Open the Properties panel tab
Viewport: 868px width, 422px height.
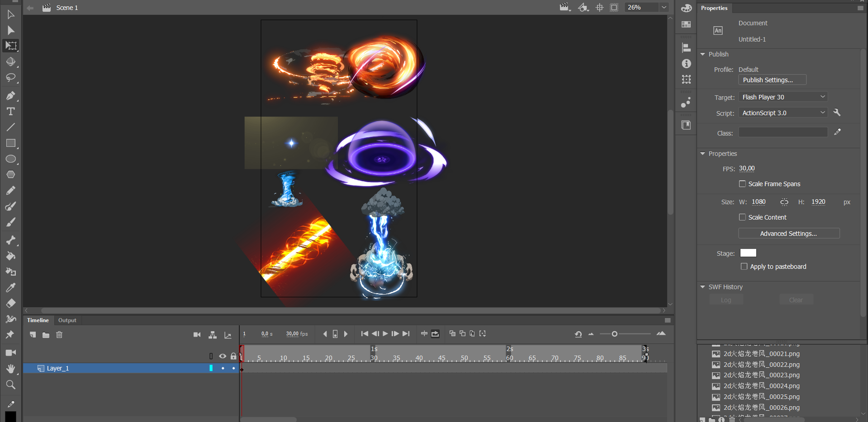(714, 8)
